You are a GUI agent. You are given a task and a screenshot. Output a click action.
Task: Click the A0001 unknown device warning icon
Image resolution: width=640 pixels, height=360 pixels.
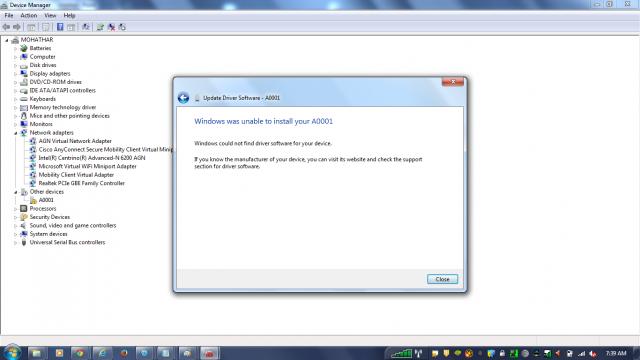tap(33, 200)
